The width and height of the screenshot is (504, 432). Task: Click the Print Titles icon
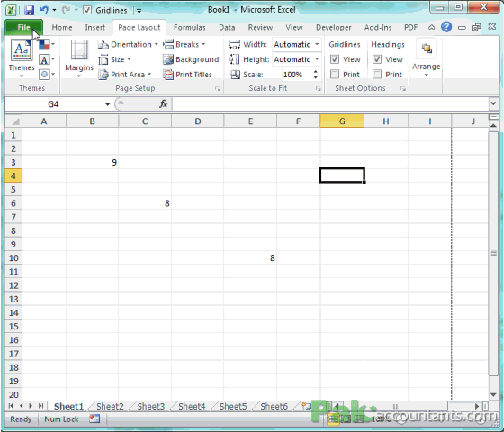(167, 75)
